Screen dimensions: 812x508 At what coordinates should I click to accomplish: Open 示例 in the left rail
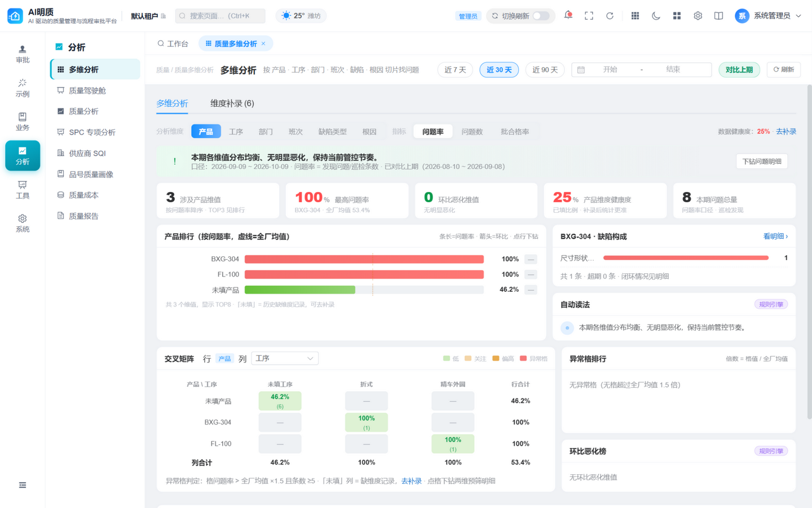tap(23, 88)
